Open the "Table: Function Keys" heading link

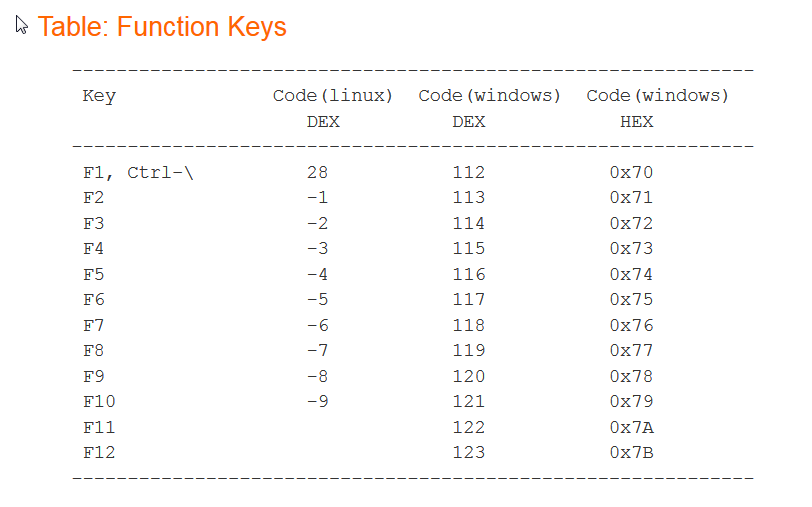(162, 27)
